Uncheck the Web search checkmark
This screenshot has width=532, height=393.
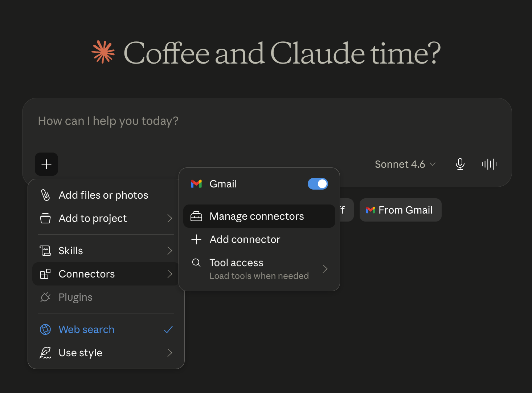pyautogui.click(x=168, y=329)
